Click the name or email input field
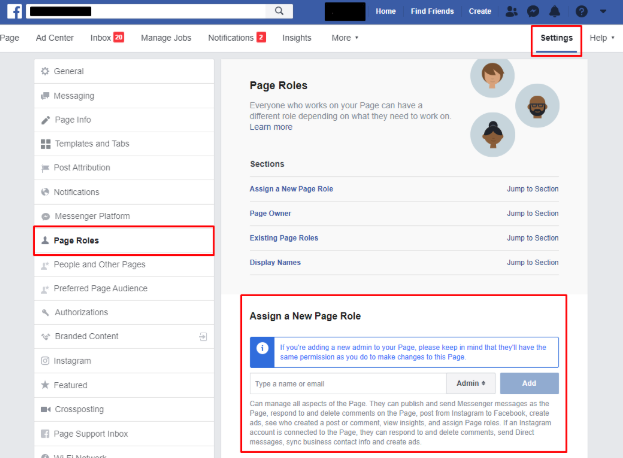623x458 pixels. (348, 383)
